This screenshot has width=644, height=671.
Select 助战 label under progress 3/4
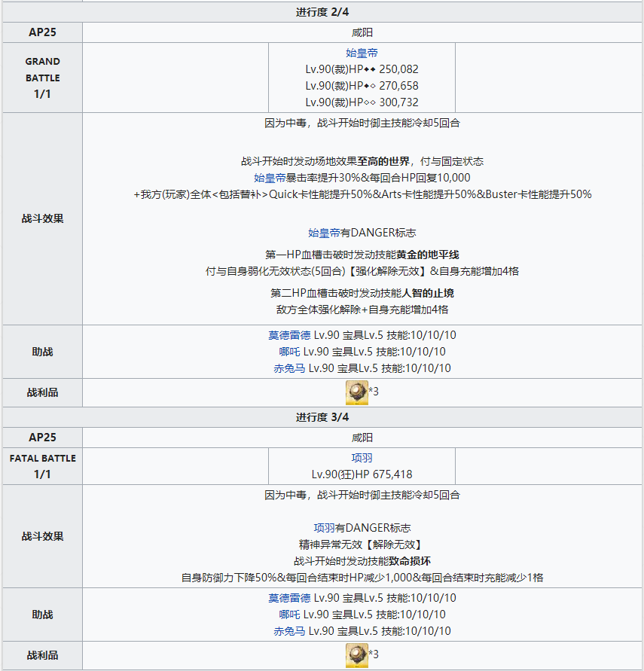pos(42,615)
